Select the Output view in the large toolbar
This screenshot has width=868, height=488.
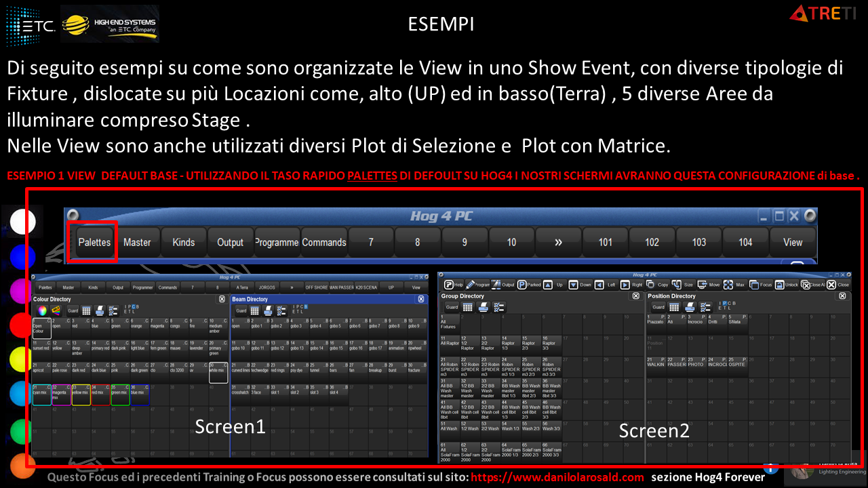pos(230,242)
